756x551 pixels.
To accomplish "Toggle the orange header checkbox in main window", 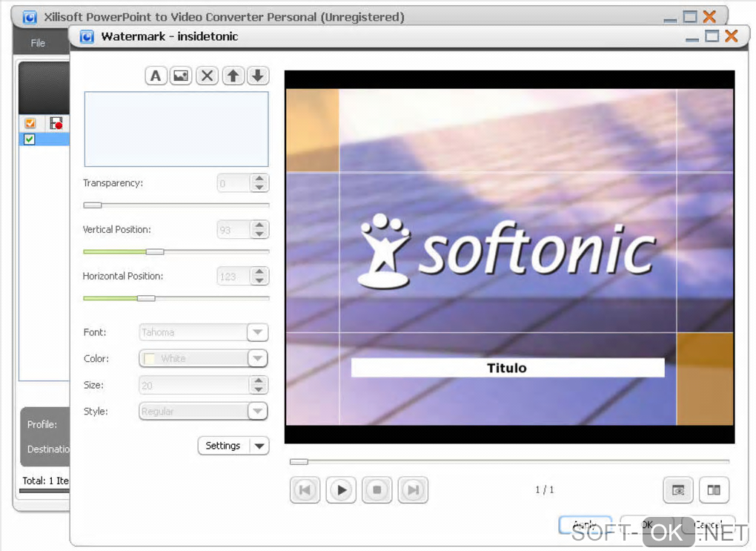I will [x=30, y=123].
